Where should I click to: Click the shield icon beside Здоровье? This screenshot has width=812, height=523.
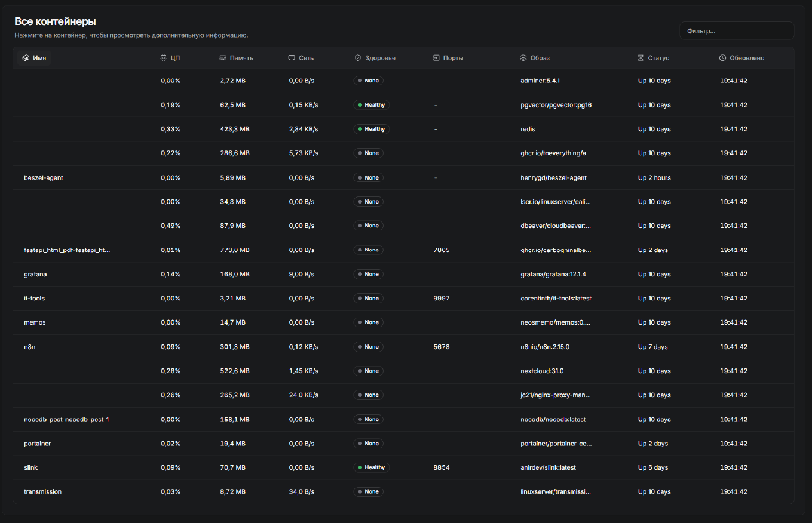[357, 58]
